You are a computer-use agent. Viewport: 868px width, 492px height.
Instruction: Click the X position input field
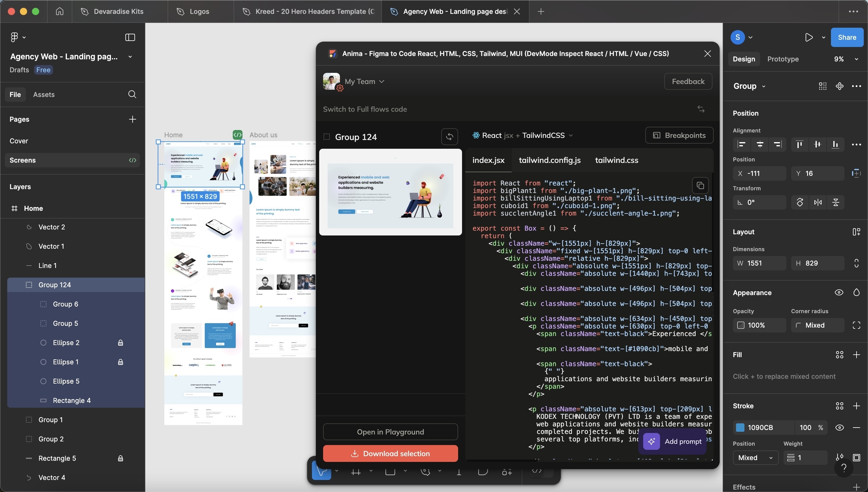click(x=759, y=174)
